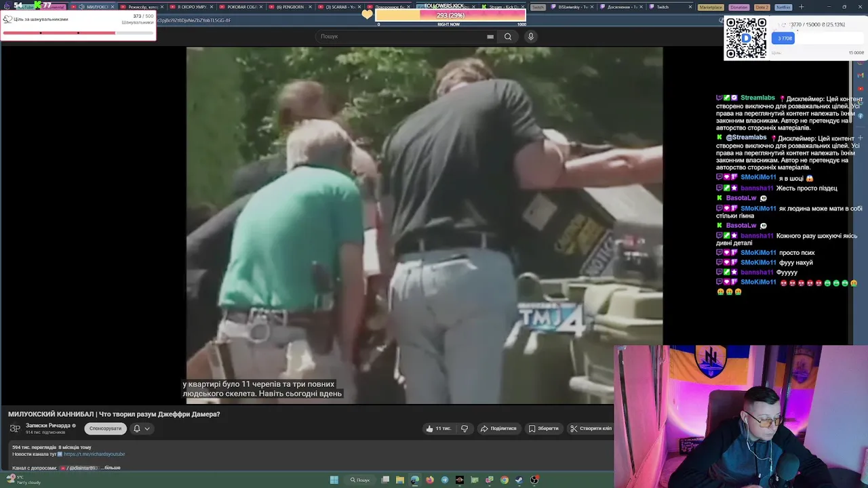Activate voice search microphone icon

point(531,37)
